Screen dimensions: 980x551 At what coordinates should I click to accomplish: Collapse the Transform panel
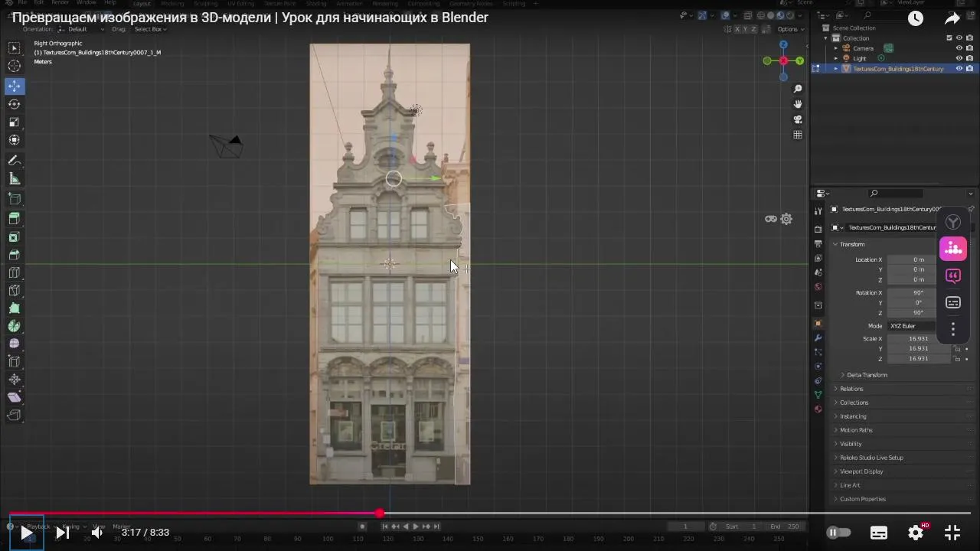pyautogui.click(x=852, y=244)
